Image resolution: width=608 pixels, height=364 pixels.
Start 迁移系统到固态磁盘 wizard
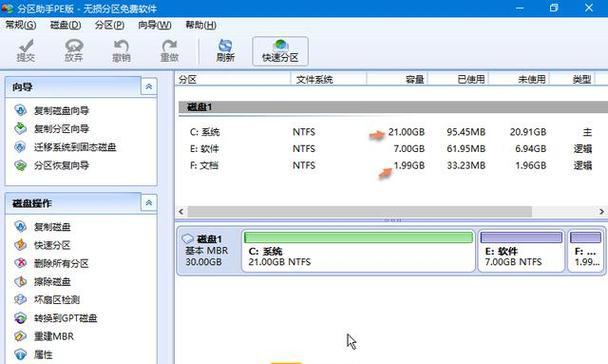(x=75, y=147)
